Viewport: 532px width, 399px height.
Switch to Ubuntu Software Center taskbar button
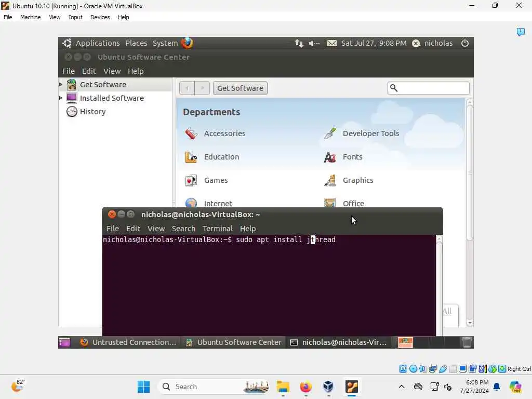tap(234, 342)
